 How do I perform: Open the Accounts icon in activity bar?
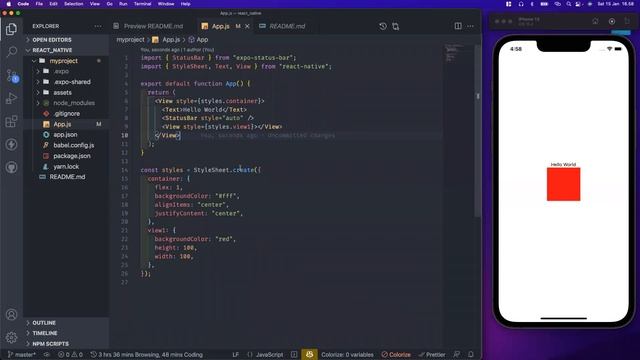[11, 314]
